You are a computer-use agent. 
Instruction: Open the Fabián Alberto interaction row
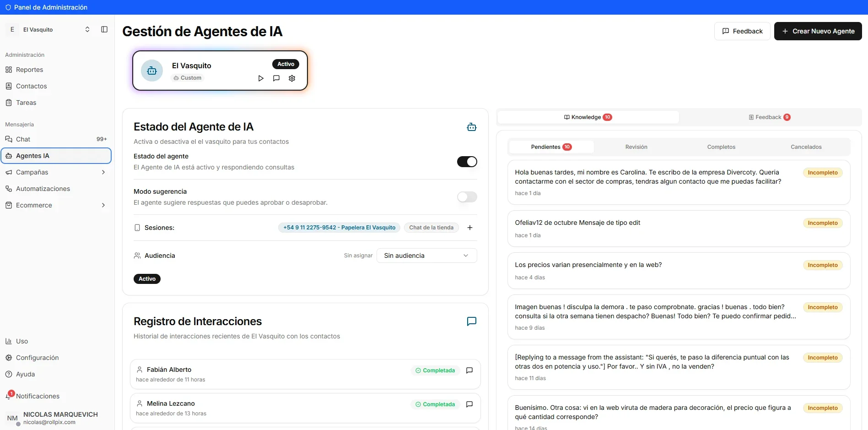point(305,374)
